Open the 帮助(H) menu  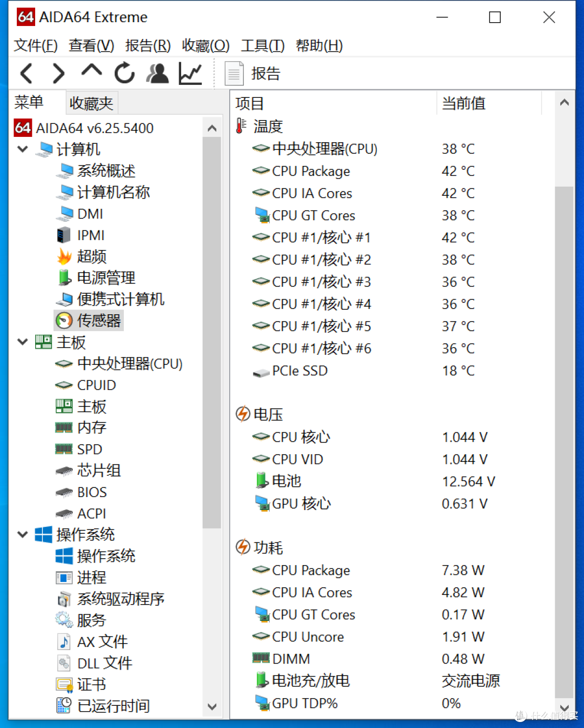pyautogui.click(x=319, y=45)
